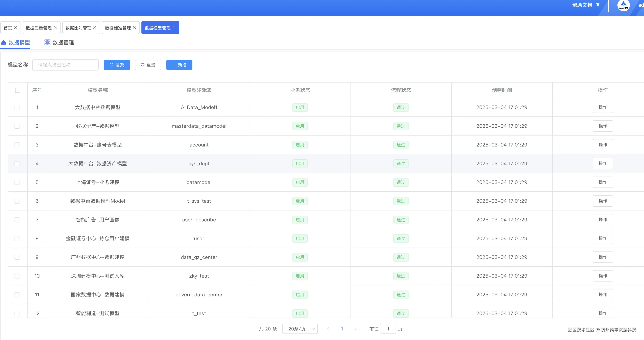The image size is (644, 340).
Task: Go to next page arrow
Action: (355, 329)
